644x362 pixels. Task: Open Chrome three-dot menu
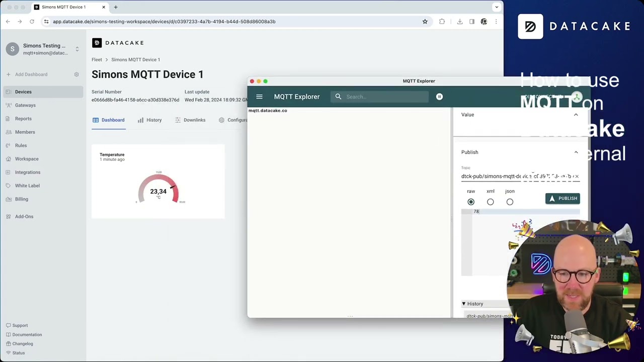[x=496, y=22]
